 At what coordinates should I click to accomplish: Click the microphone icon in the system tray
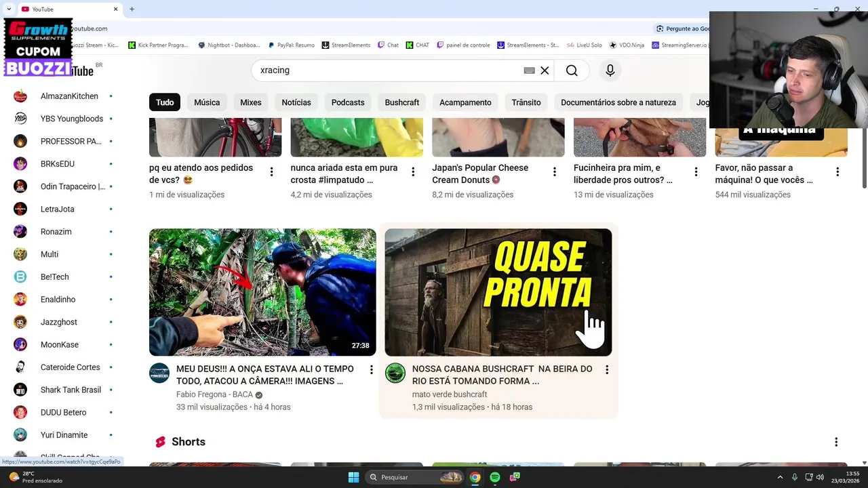(795, 477)
